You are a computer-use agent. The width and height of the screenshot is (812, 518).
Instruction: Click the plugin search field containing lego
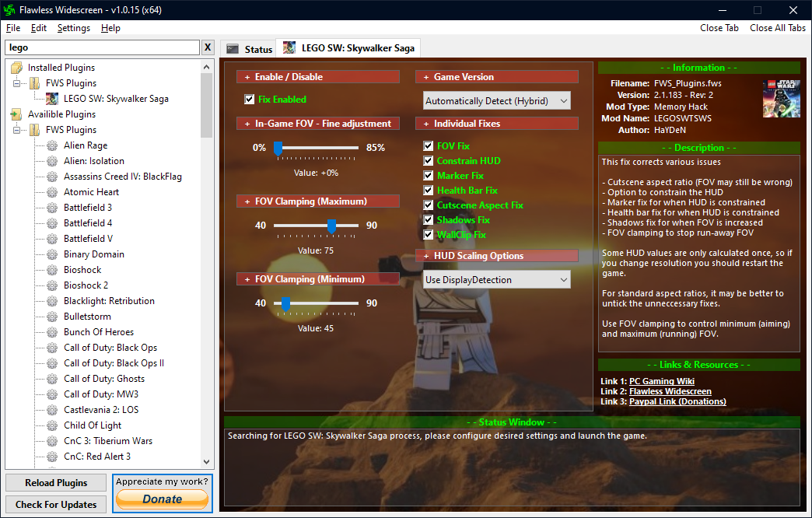pyautogui.click(x=102, y=47)
